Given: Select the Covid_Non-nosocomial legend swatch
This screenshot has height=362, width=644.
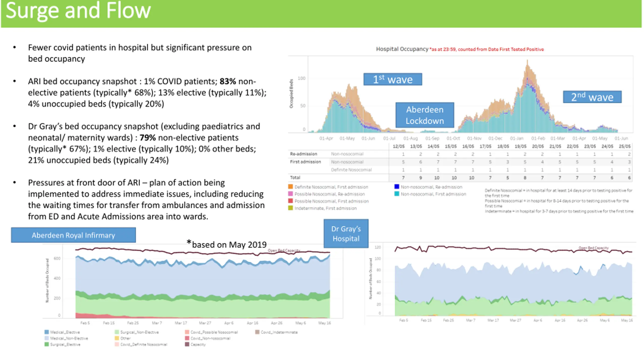Looking at the screenshot, I should (x=187, y=338).
